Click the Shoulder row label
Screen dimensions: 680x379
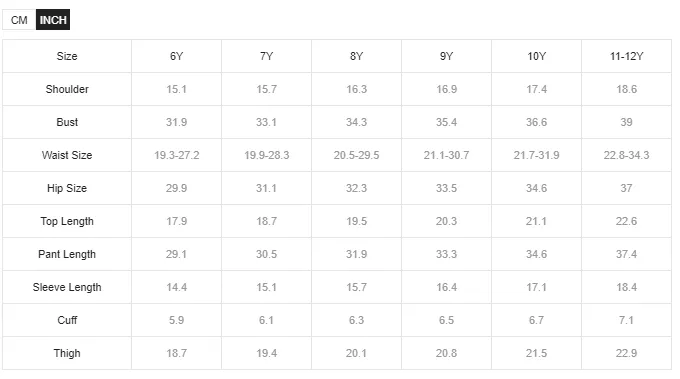click(x=67, y=89)
